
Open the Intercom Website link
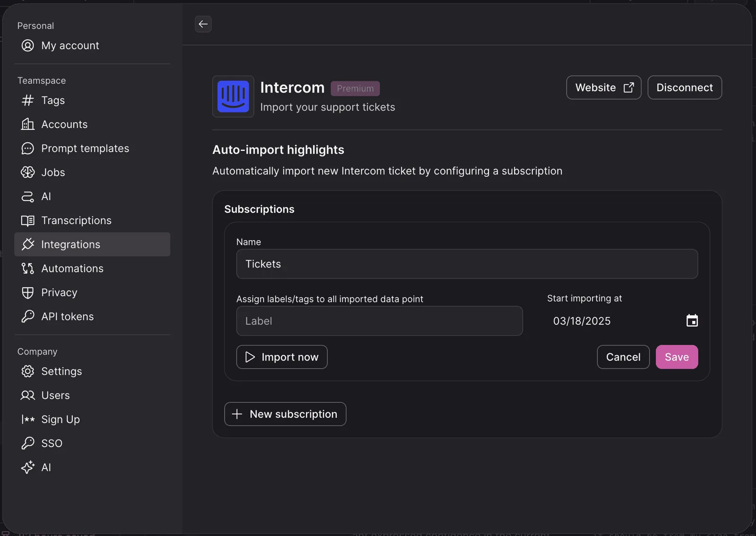[604, 87]
